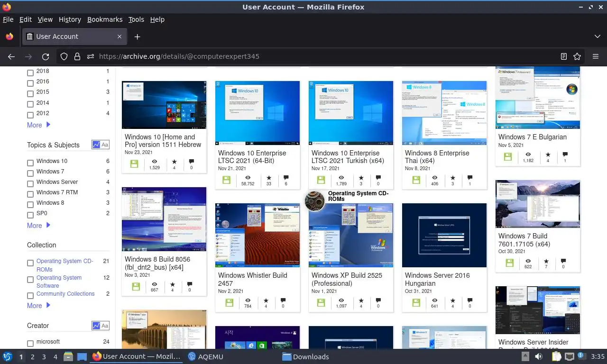Open Windows Server 2016 Hungarian item link
Screen dimensions: 607x364
(x=437, y=279)
